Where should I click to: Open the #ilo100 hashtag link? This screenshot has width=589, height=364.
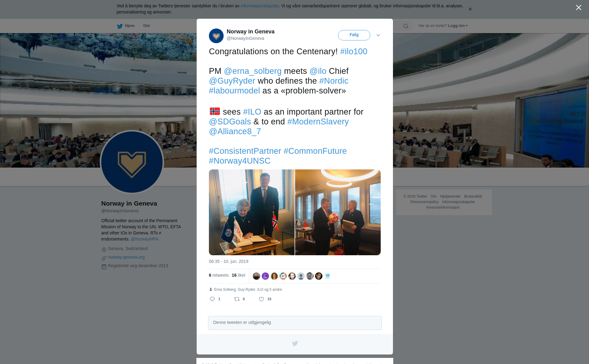(354, 51)
